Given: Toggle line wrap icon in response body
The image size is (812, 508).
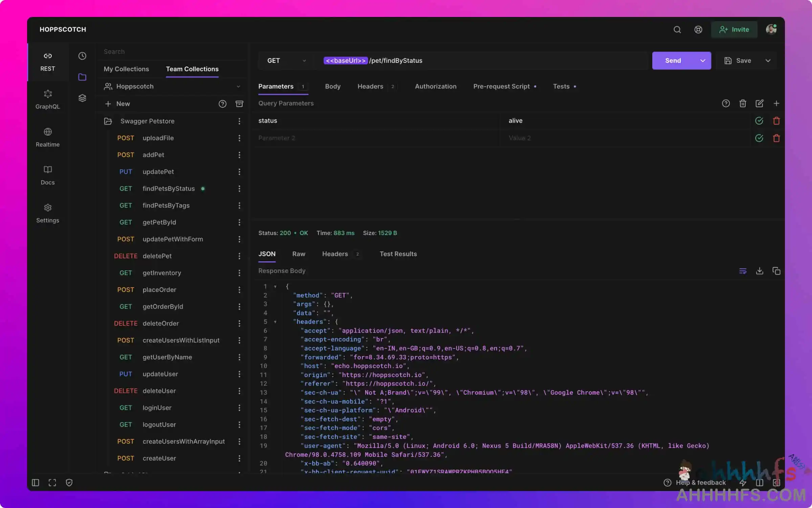Looking at the screenshot, I should tap(743, 271).
